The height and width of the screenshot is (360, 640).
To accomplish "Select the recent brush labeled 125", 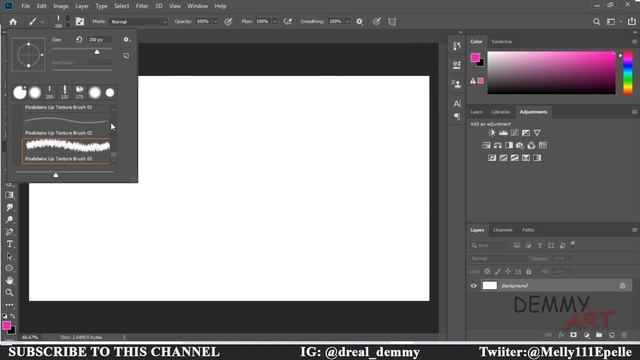I will 64,93.
